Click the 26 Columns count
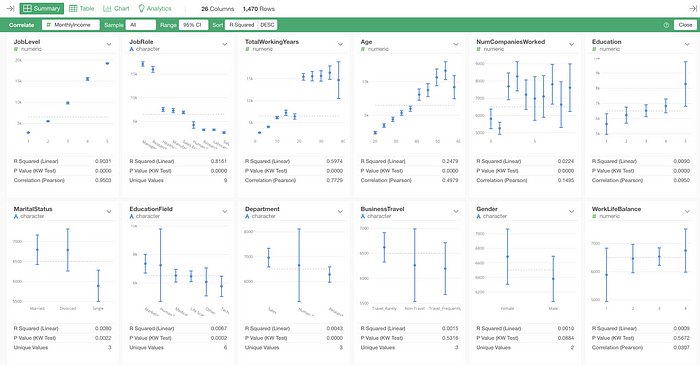 217,9
